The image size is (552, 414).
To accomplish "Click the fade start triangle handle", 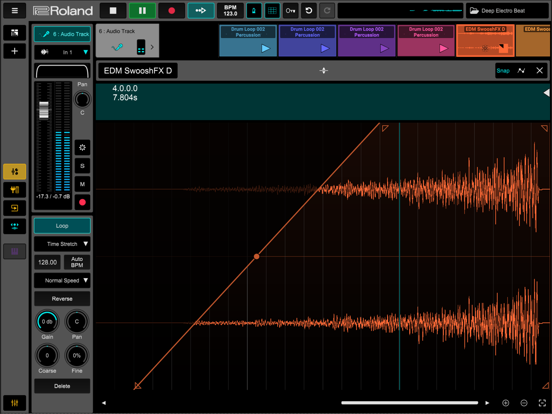I will click(137, 386).
